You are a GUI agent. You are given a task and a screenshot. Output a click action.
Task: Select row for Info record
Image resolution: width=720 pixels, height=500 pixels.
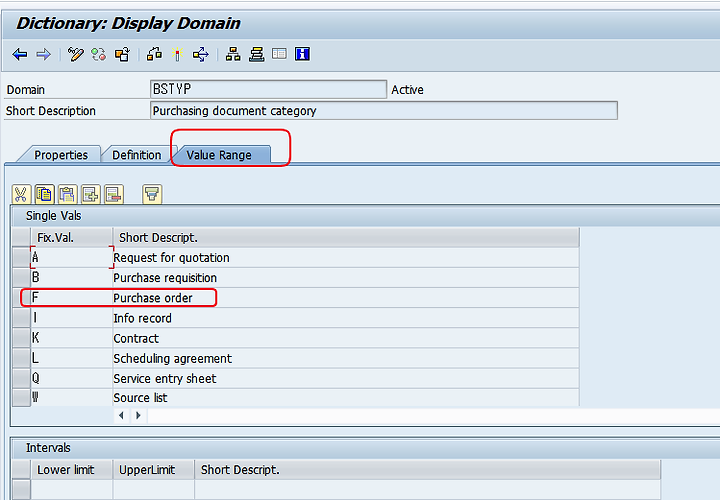tap(21, 318)
